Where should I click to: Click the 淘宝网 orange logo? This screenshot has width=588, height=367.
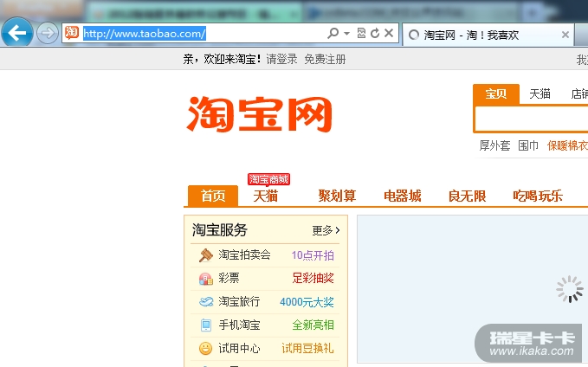click(260, 114)
